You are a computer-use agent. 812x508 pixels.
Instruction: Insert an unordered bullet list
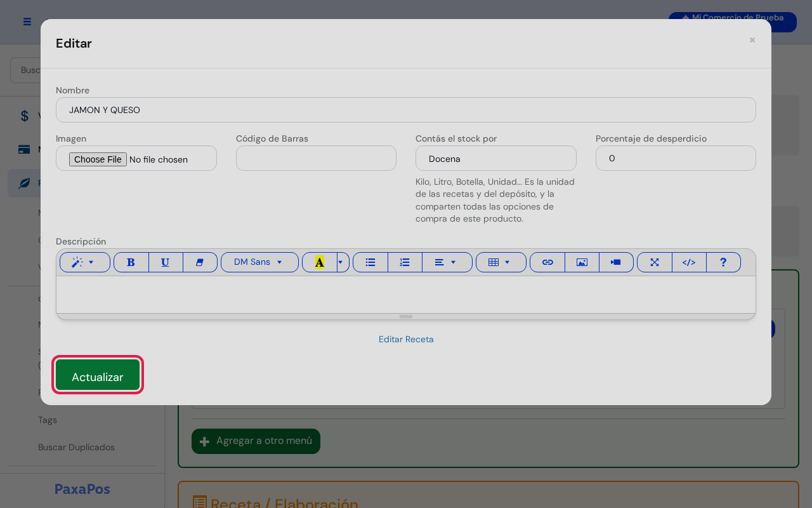coord(370,262)
